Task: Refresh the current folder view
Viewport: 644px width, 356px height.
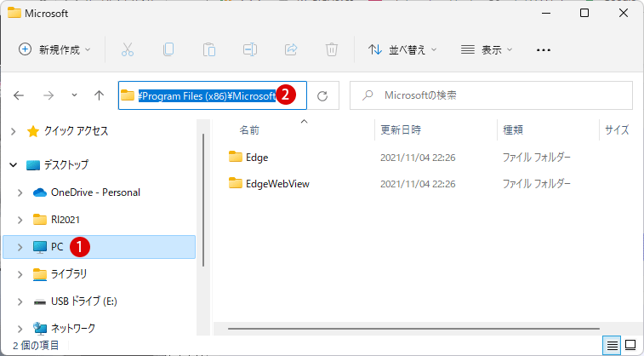Action: [322, 95]
